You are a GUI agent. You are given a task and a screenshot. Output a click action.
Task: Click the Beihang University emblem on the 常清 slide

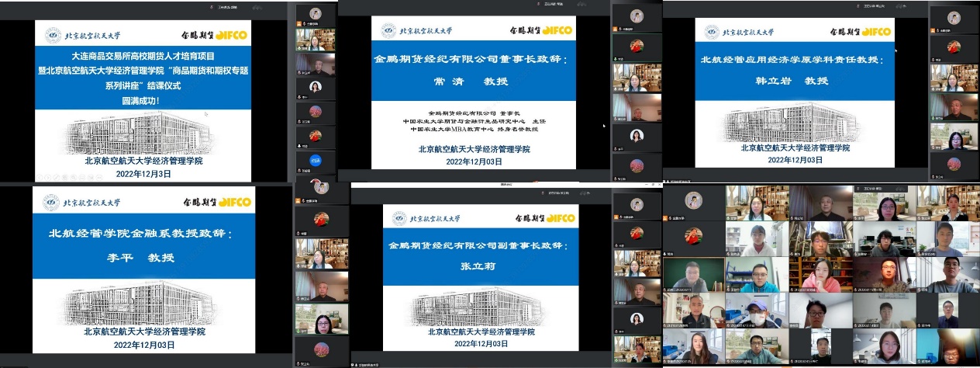tap(388, 31)
